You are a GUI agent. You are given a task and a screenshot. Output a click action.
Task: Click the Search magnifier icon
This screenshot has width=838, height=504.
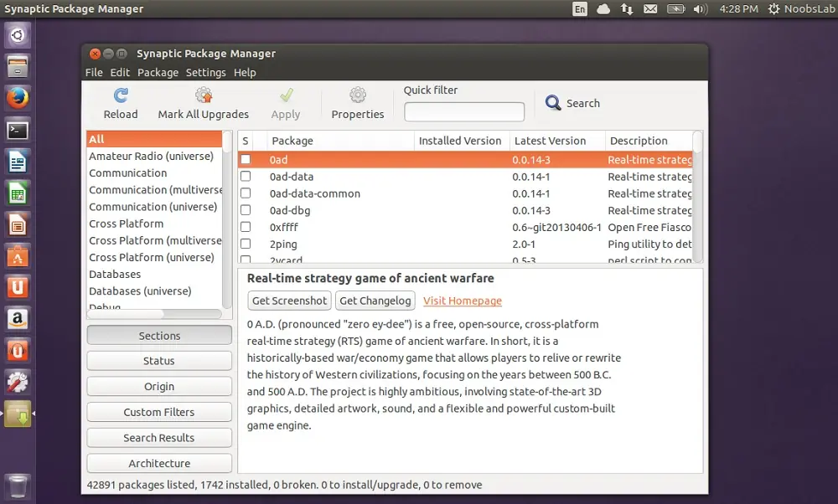(552, 102)
